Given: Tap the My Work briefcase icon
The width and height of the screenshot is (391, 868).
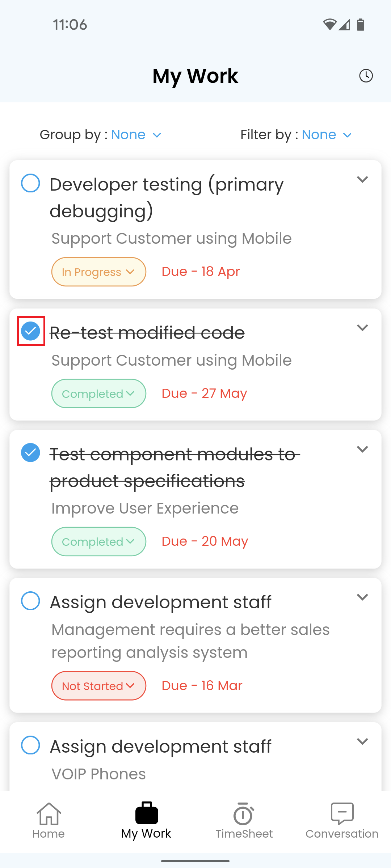Looking at the screenshot, I should (147, 813).
